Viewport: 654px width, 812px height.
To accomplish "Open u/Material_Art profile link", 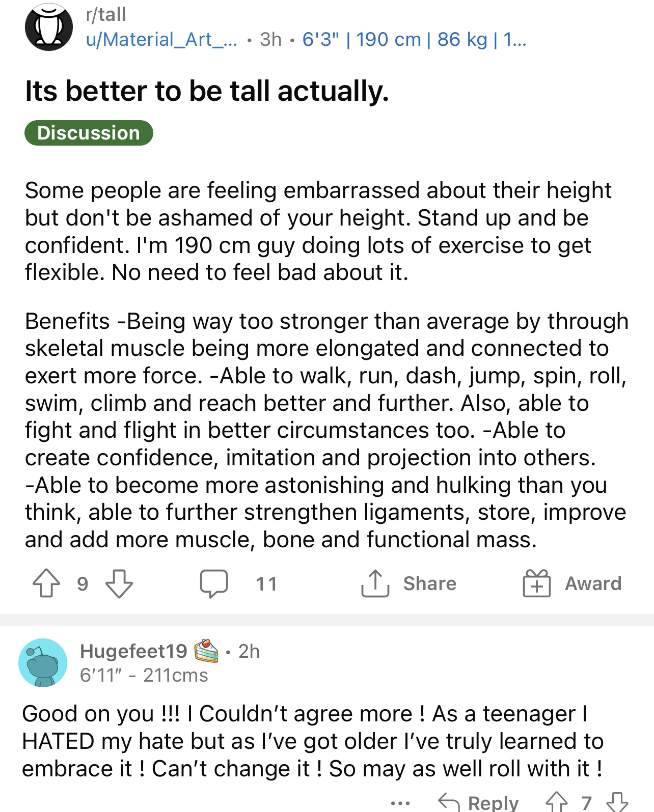I will [x=161, y=39].
